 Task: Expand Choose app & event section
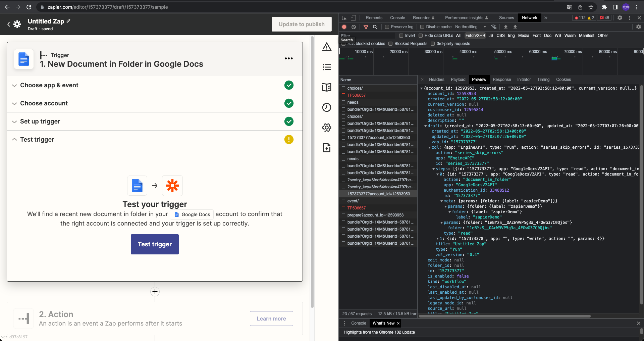(x=155, y=85)
